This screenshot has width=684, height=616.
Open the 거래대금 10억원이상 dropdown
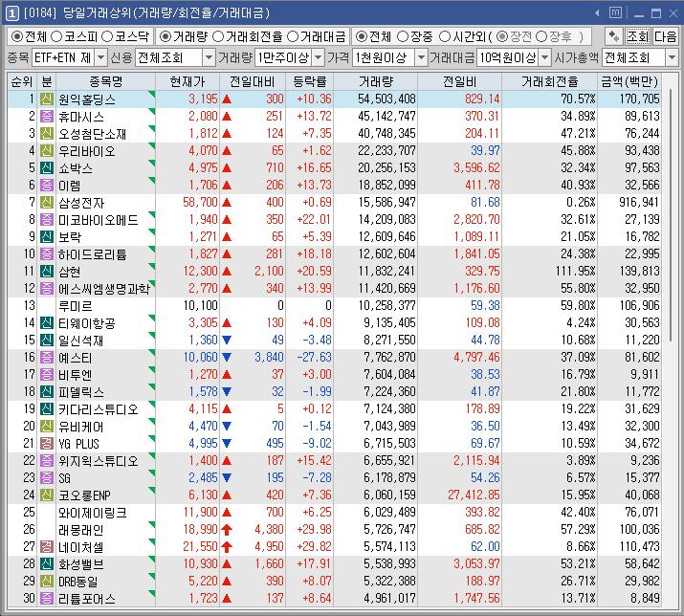pos(545,57)
